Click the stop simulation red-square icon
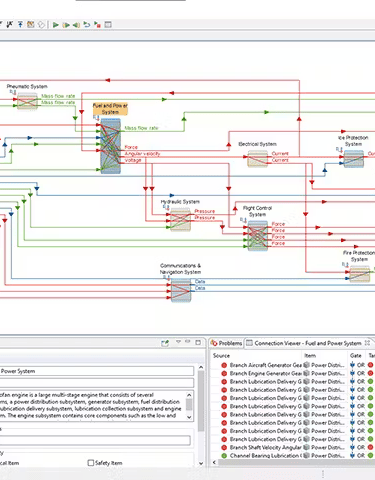 pyautogui.click(x=97, y=25)
